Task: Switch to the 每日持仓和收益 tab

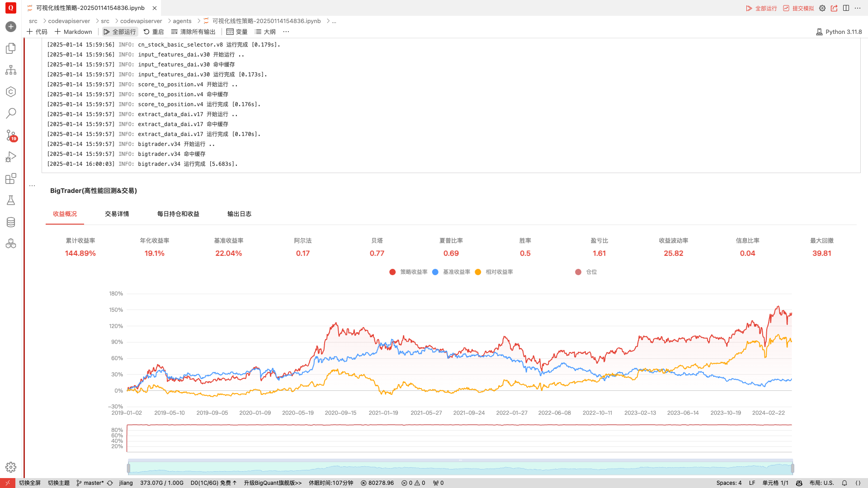Action: tap(178, 214)
